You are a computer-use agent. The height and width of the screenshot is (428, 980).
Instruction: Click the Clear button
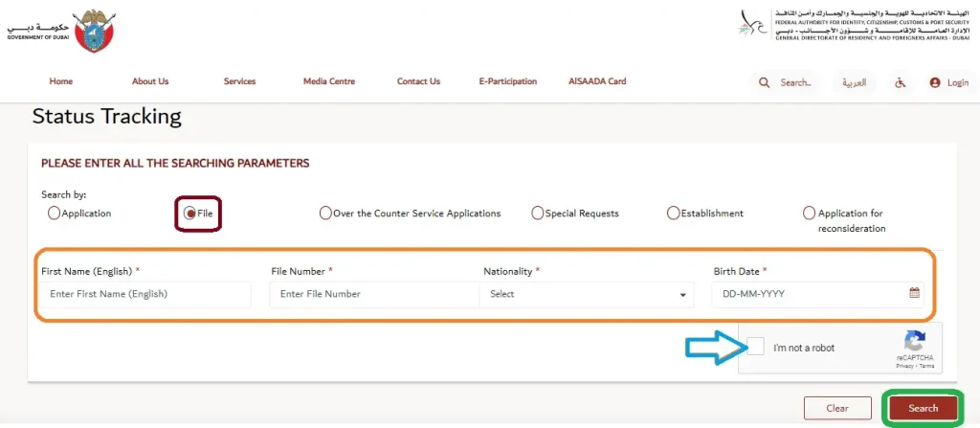tap(837, 408)
